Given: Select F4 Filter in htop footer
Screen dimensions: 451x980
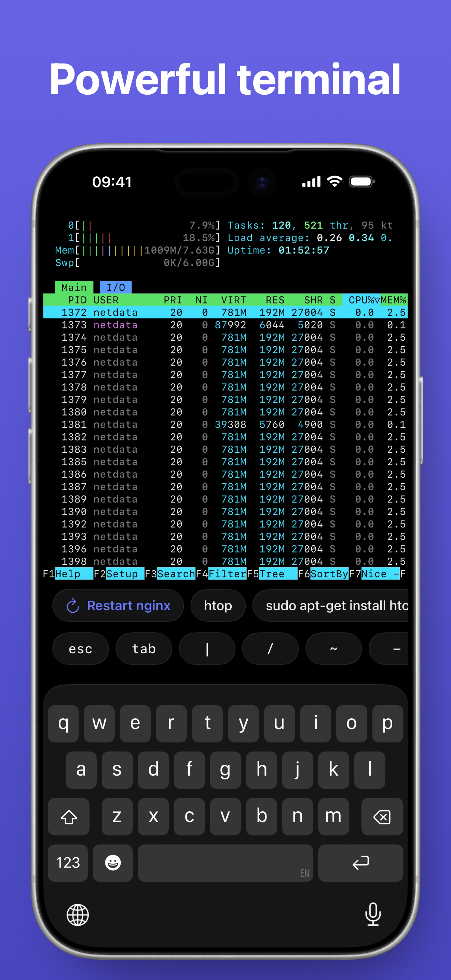Looking at the screenshot, I should point(221,574).
